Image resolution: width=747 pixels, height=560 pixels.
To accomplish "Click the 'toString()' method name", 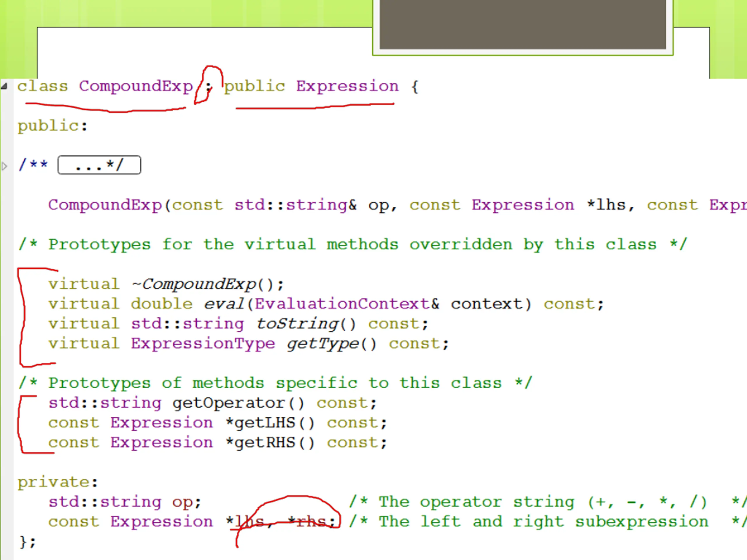I will (306, 324).
